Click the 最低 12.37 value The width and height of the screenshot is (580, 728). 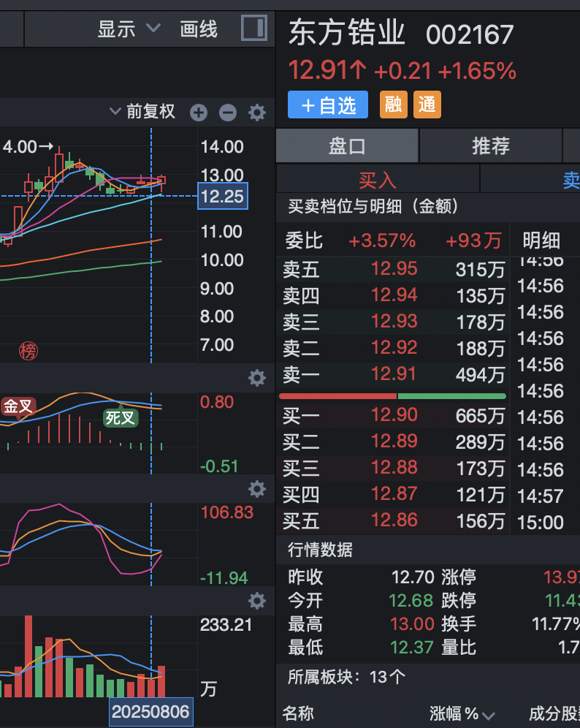[x=412, y=647]
